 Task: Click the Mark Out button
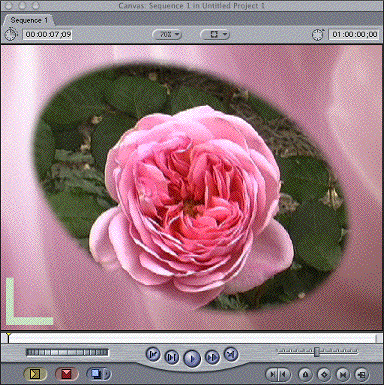pyautogui.click(x=284, y=375)
